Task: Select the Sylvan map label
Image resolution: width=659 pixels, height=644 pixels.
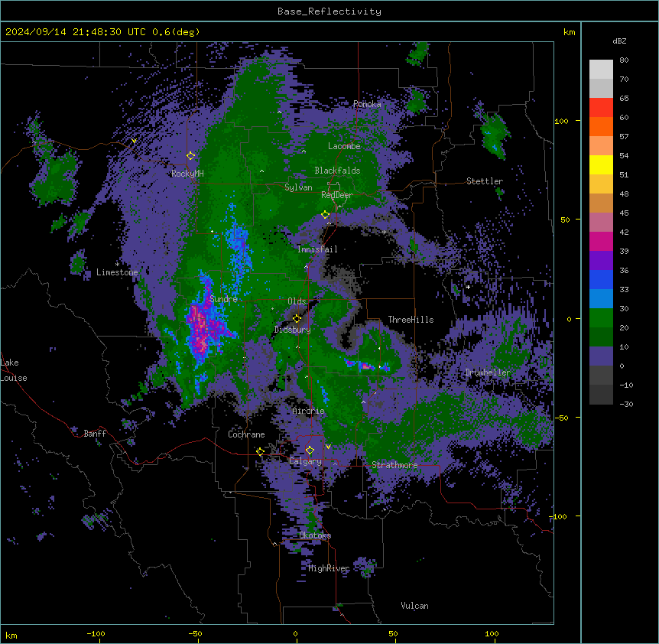Action: pos(298,187)
